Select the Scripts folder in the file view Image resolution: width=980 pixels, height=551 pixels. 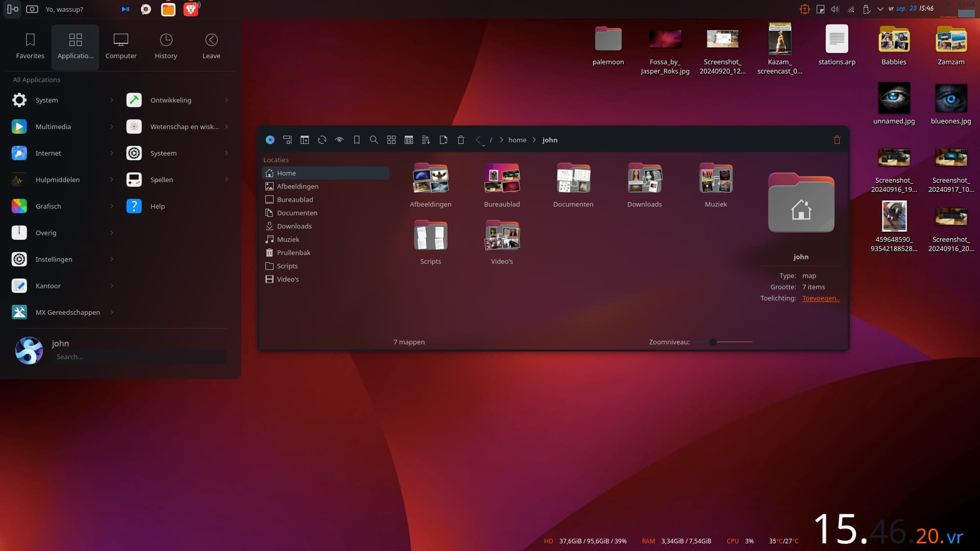click(430, 242)
